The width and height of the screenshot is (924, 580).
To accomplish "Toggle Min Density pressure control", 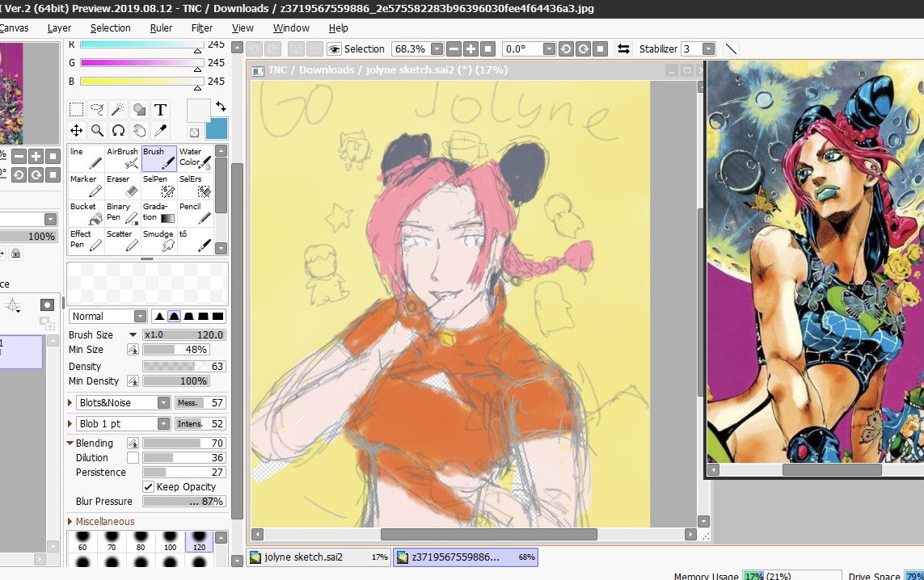I will (x=133, y=381).
